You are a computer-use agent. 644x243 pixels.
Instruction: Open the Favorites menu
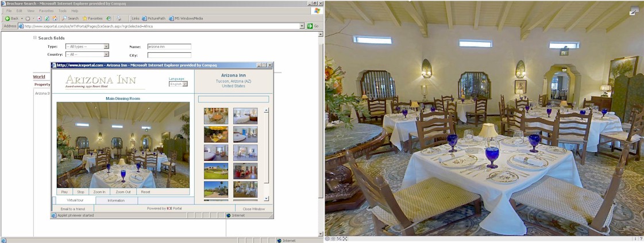click(x=46, y=11)
